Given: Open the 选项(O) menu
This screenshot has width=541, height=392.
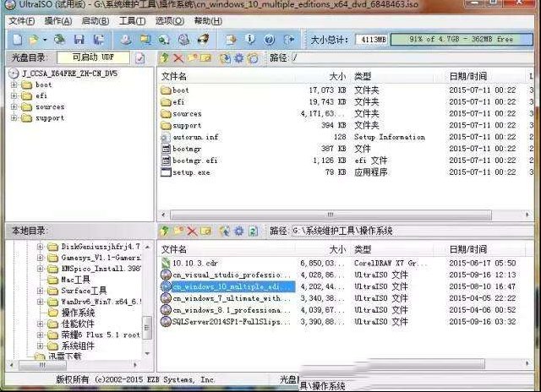Looking at the screenshot, I should (169, 21).
